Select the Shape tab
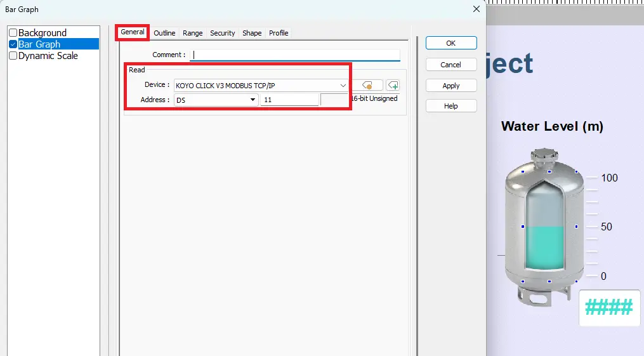644x356 pixels. tap(252, 33)
